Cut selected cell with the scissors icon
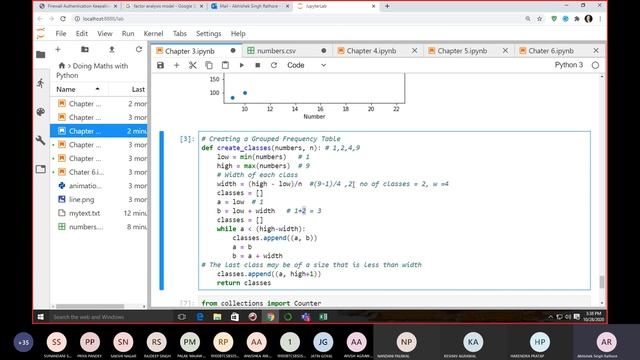 193,65
